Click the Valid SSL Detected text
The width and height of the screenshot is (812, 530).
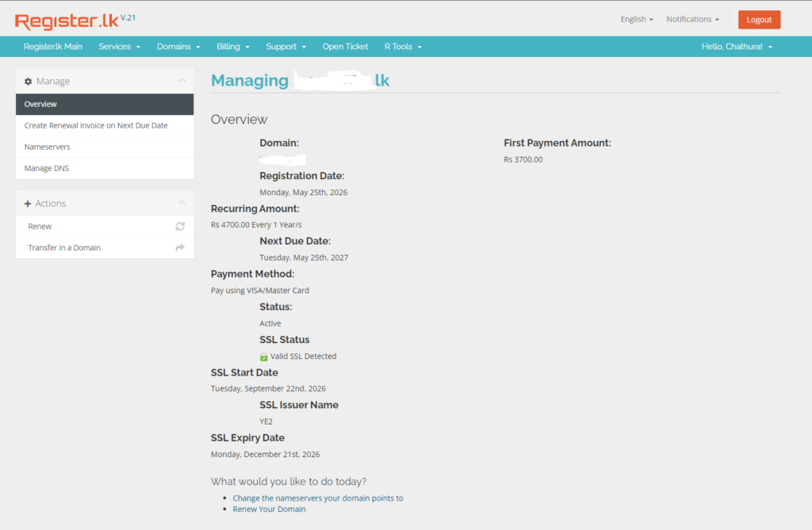(x=304, y=356)
